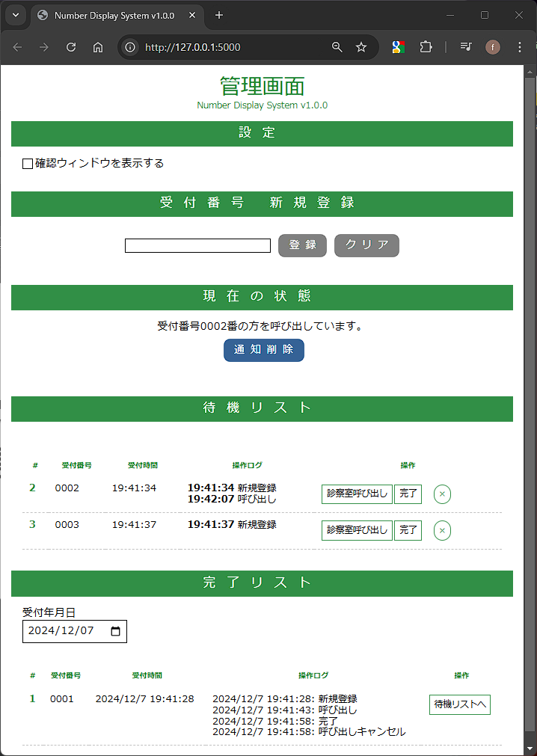Call number 0003 with 診察室呼び出し
This screenshot has height=756, width=537.
point(358,530)
